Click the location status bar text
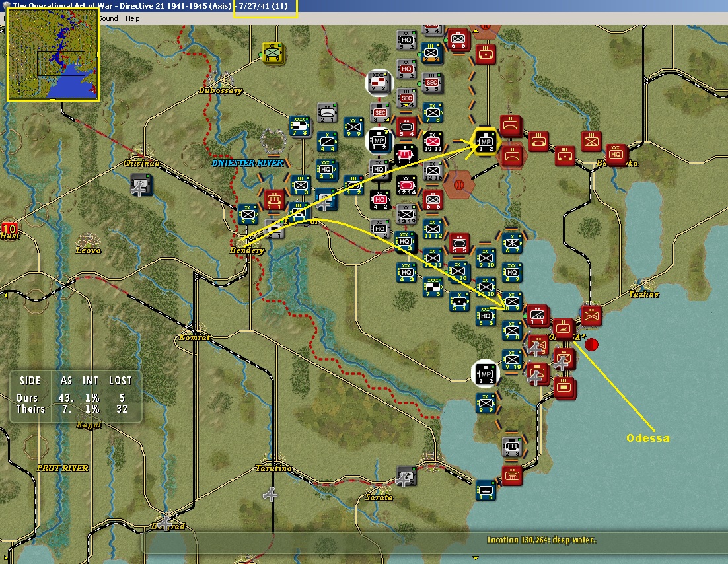 pos(541,540)
